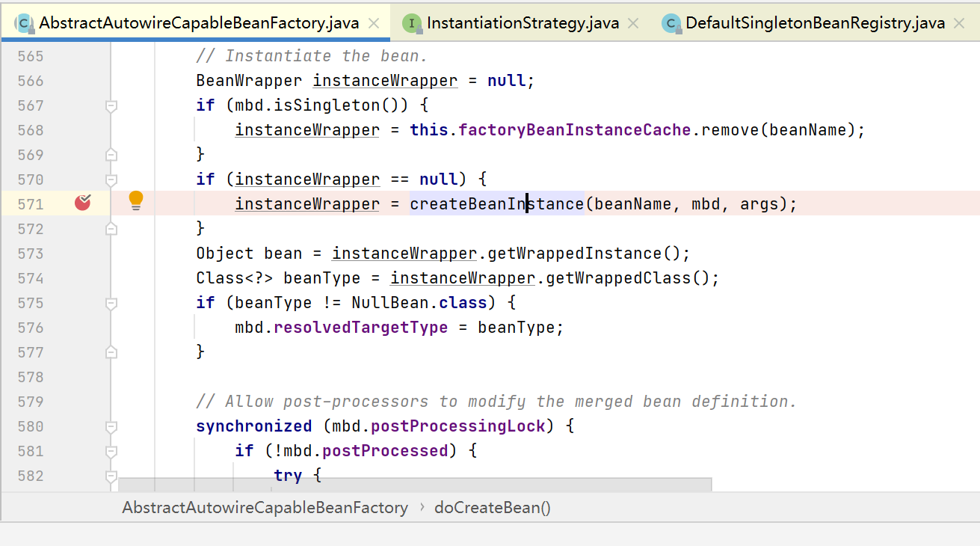Click line number 566 in the gutter
980x546 pixels.
click(x=31, y=81)
